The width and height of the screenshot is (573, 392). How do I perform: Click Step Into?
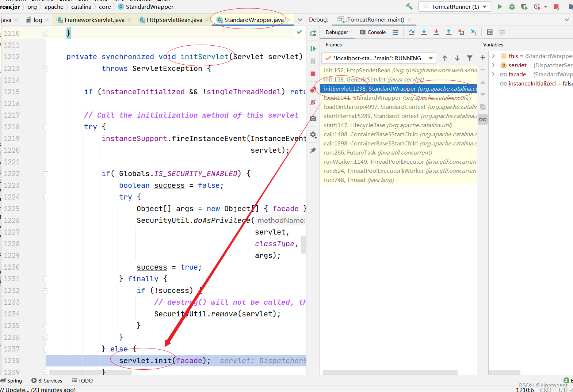(424, 32)
